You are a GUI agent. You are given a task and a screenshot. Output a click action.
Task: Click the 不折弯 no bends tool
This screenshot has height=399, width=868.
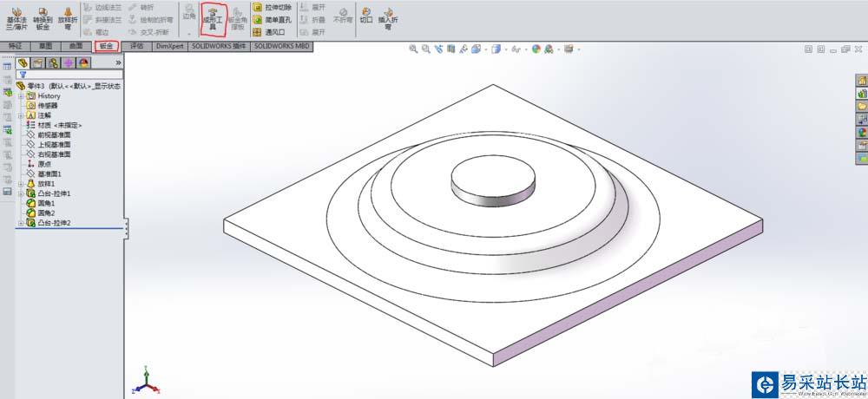point(343,16)
